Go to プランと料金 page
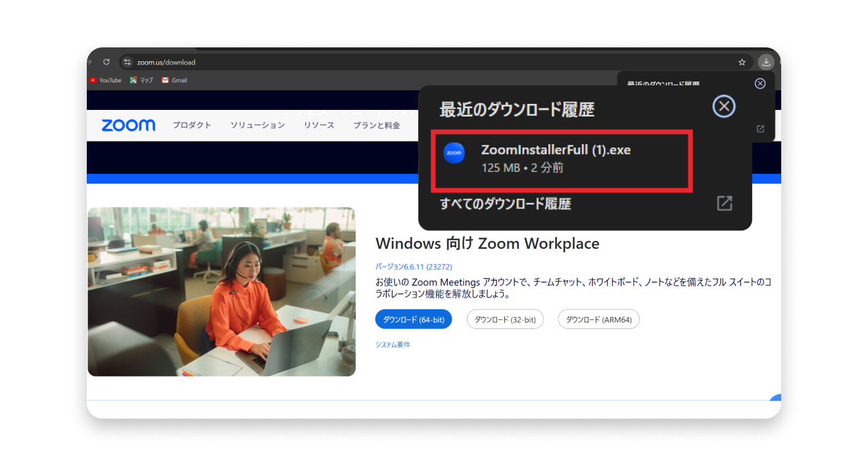This screenshot has height=466, width=868. [376, 125]
